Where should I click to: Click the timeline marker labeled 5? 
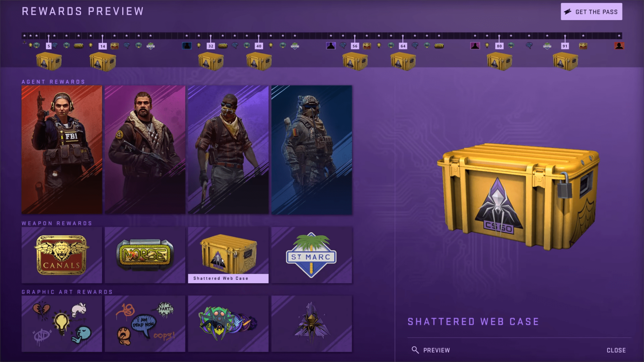point(49,46)
